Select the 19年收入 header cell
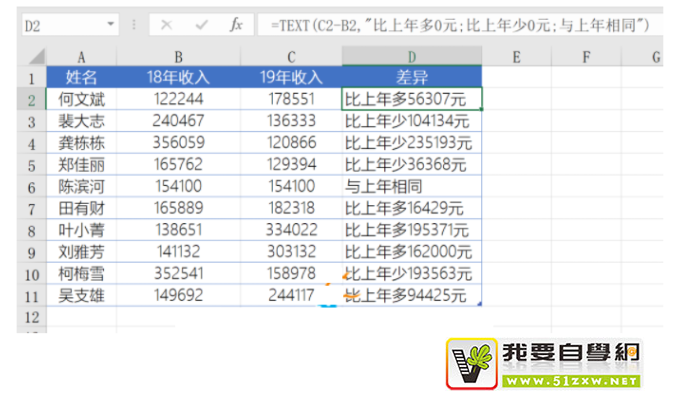Screen dimensions: 675x411 pos(291,77)
